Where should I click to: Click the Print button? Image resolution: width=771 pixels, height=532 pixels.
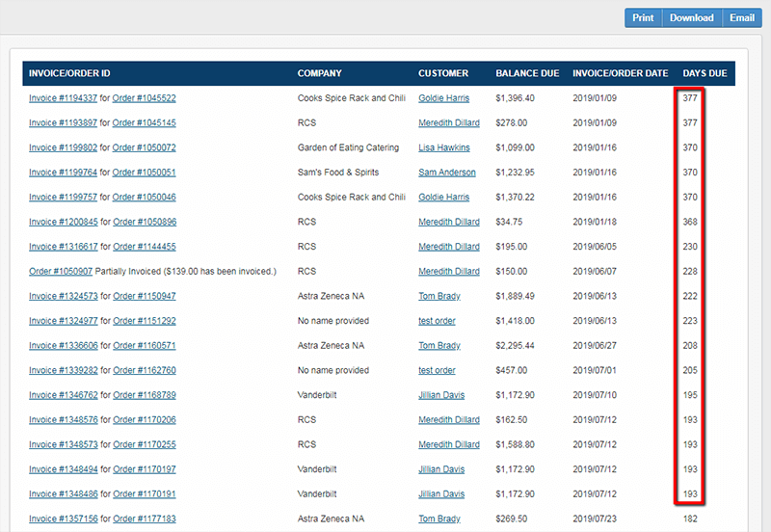coord(643,18)
